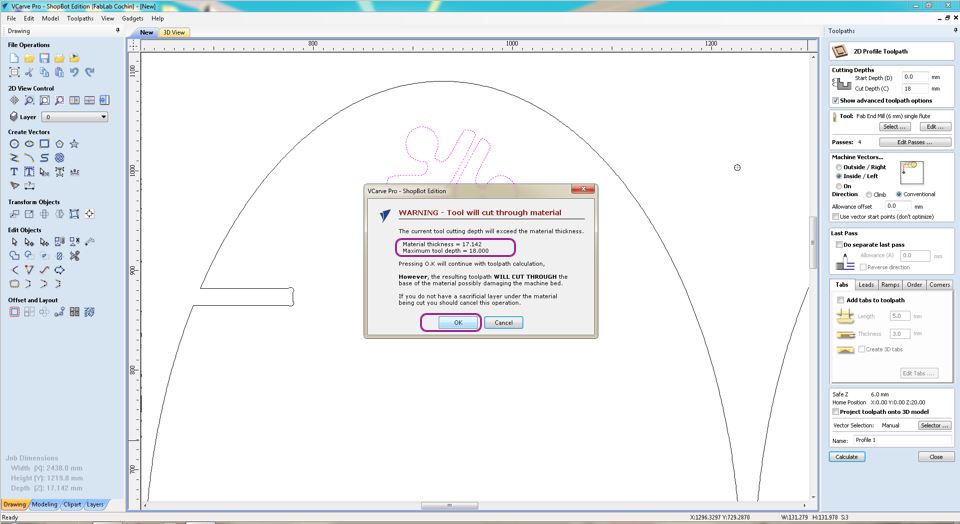
Task: Switch to the Layers bottom tab
Action: click(x=95, y=504)
